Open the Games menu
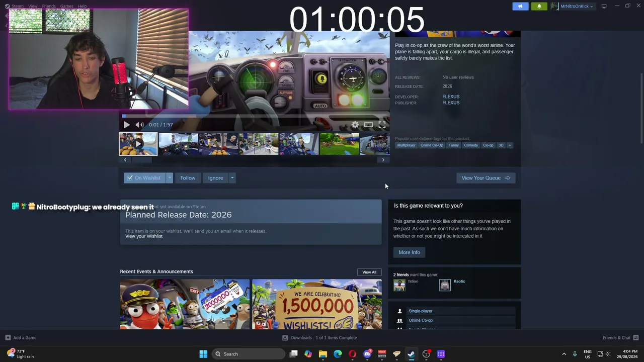Viewport: 644px width, 362px height. 67,6
